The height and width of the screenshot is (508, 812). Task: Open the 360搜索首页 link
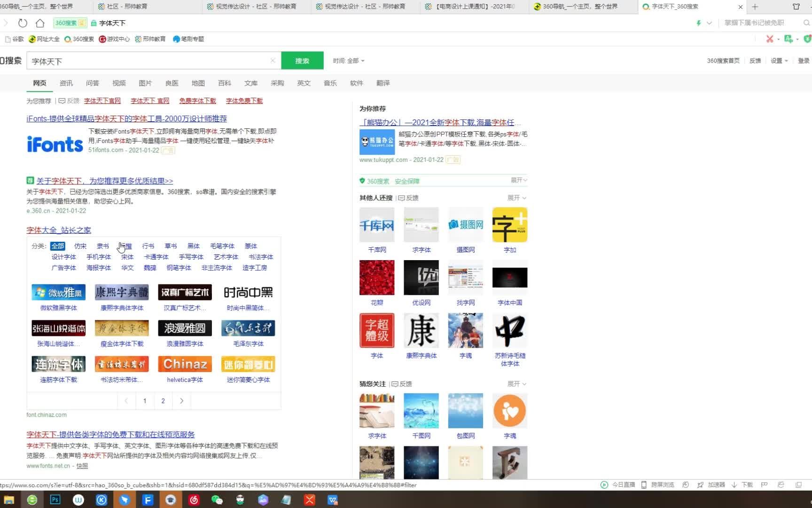point(723,61)
